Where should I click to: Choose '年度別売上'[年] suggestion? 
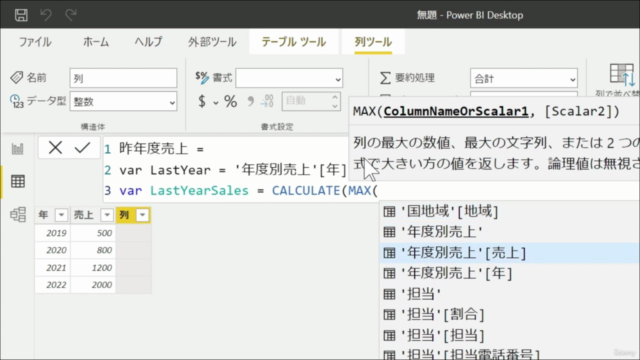click(509, 273)
